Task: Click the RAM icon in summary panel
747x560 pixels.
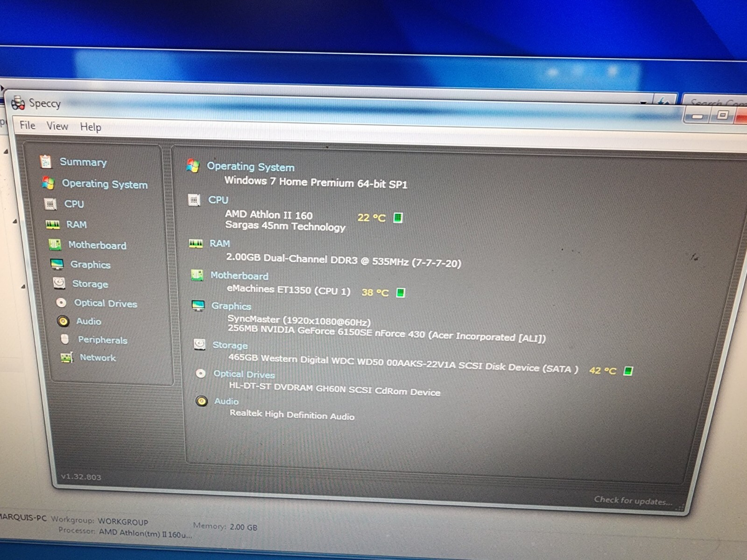Action: coord(196,244)
